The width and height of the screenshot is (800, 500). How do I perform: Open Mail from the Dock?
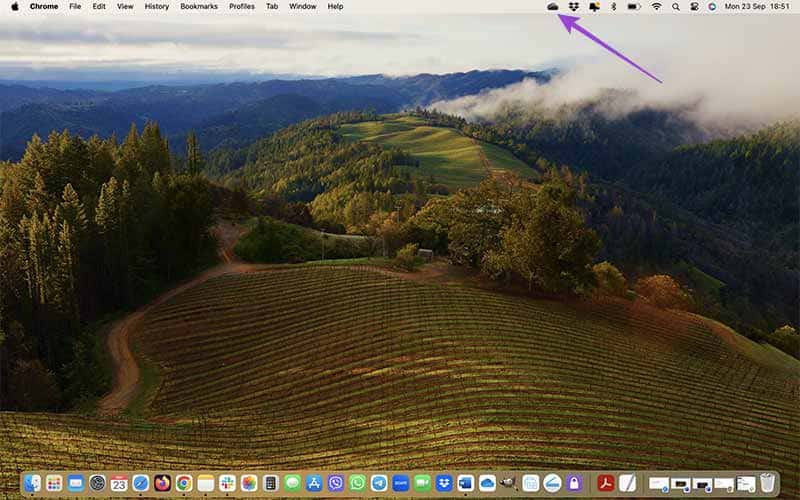(76, 483)
